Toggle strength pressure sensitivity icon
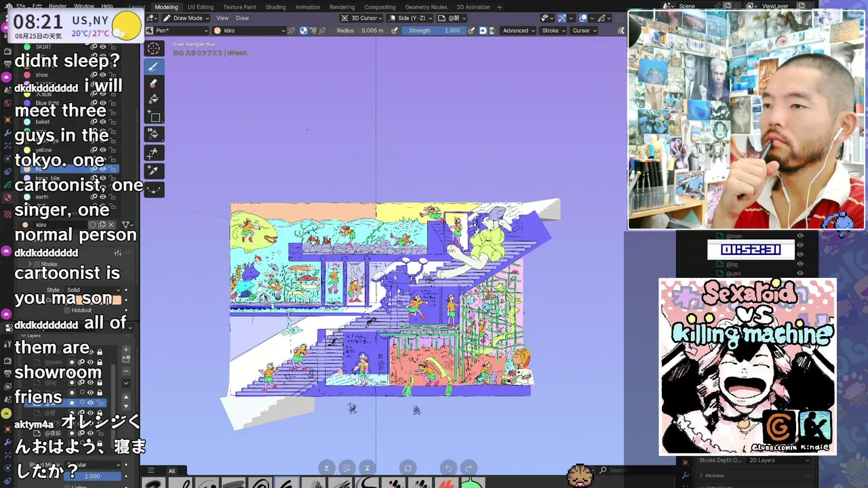Image resolution: width=868 pixels, height=488 pixels. [x=472, y=30]
